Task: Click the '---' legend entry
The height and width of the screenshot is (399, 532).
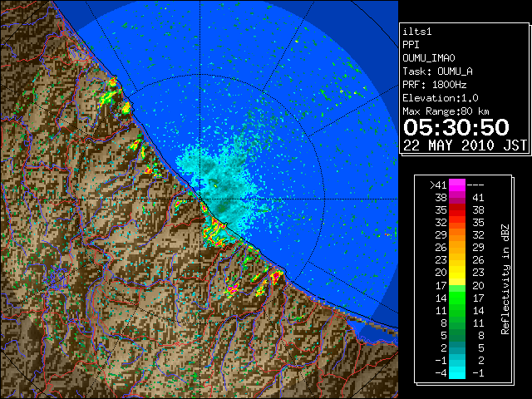Action: pyautogui.click(x=475, y=185)
